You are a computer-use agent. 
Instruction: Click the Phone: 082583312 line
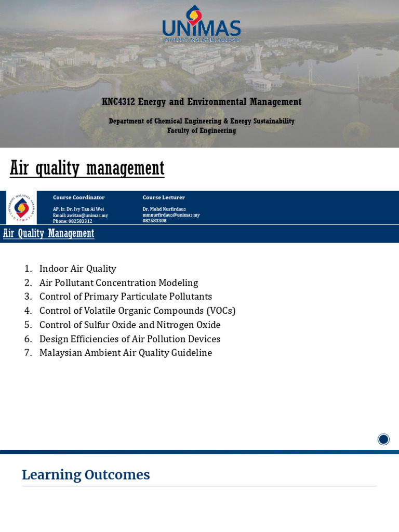click(x=73, y=221)
